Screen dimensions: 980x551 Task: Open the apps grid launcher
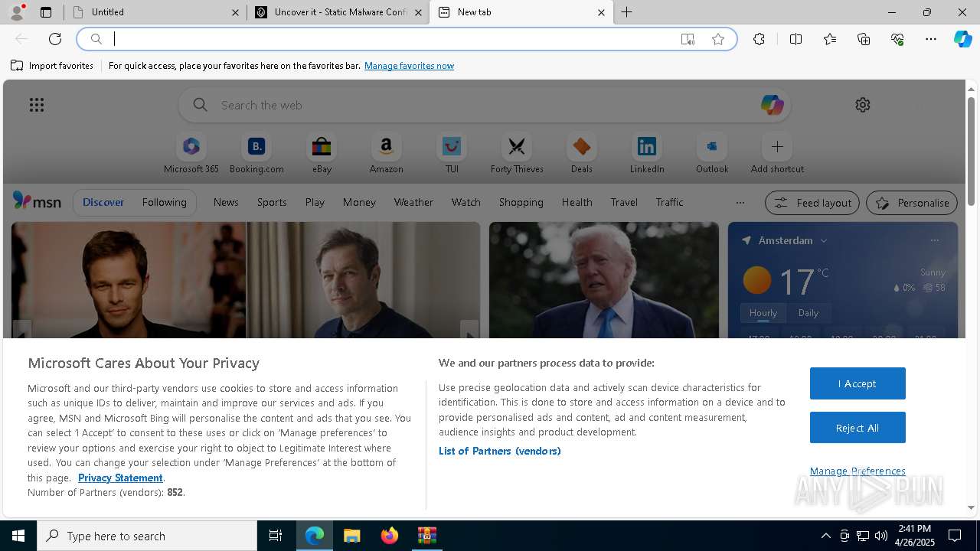(37, 105)
